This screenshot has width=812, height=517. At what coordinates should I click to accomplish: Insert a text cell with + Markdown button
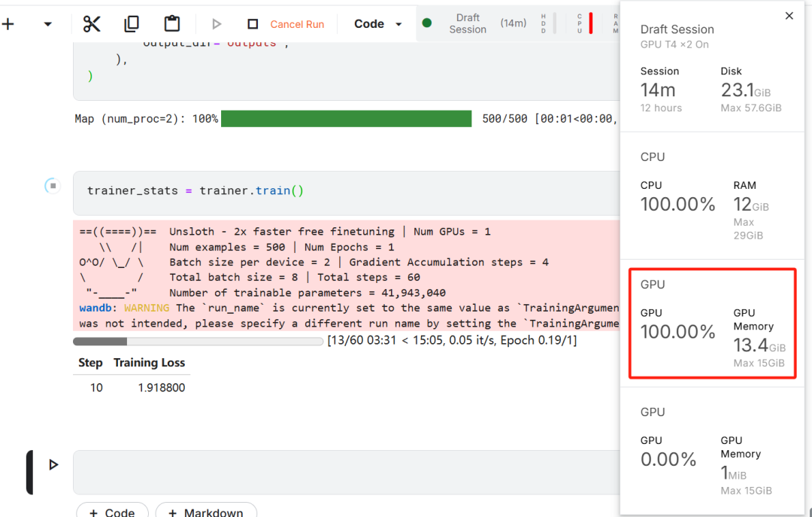(x=206, y=510)
